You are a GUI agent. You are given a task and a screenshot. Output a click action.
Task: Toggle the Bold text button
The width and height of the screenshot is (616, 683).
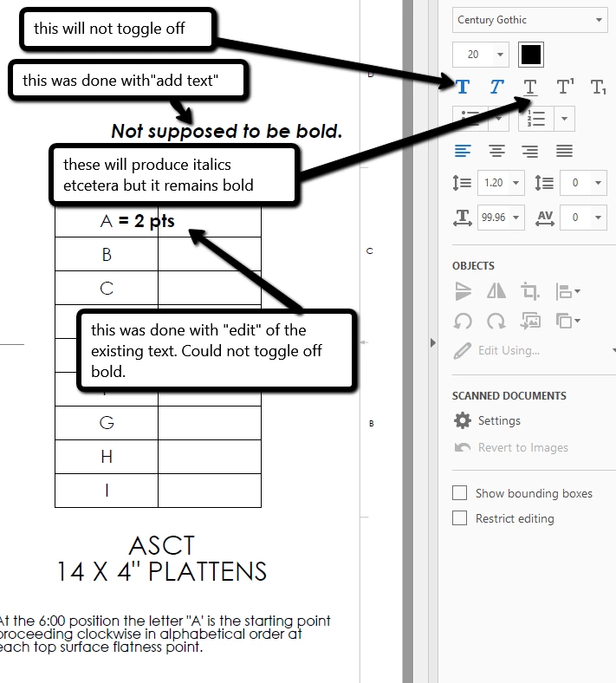point(463,88)
